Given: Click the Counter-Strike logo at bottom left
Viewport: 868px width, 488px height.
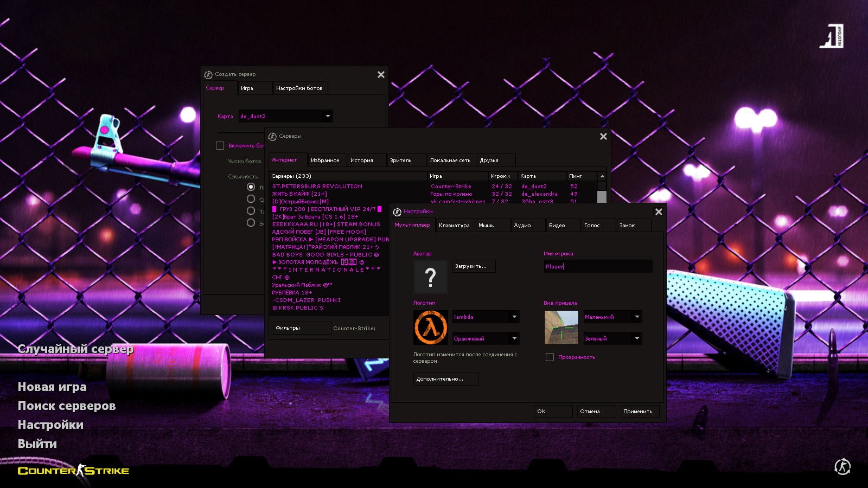Looking at the screenshot, I should click(73, 471).
